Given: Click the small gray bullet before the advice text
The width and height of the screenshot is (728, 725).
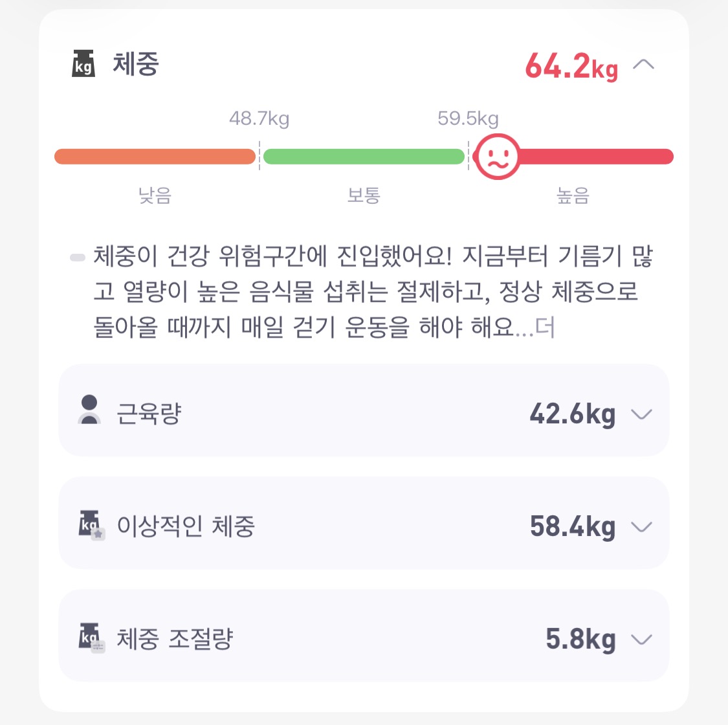Looking at the screenshot, I should [x=78, y=257].
